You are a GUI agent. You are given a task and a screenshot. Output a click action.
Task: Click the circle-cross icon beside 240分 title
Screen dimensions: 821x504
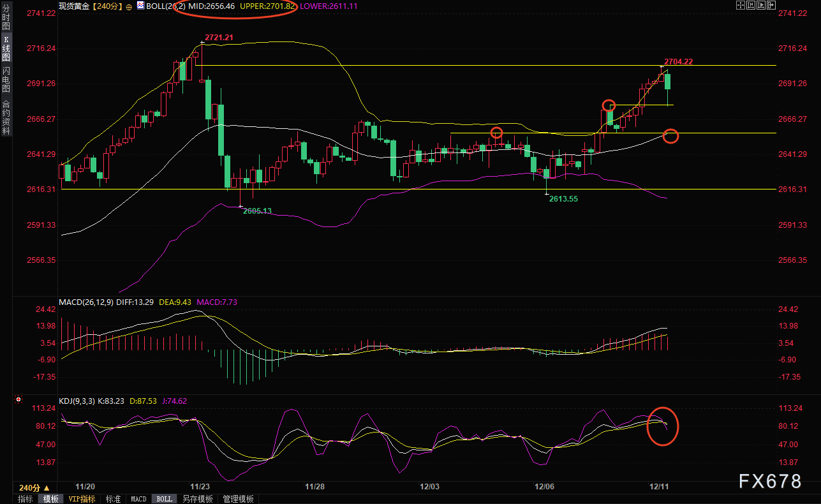129,6
